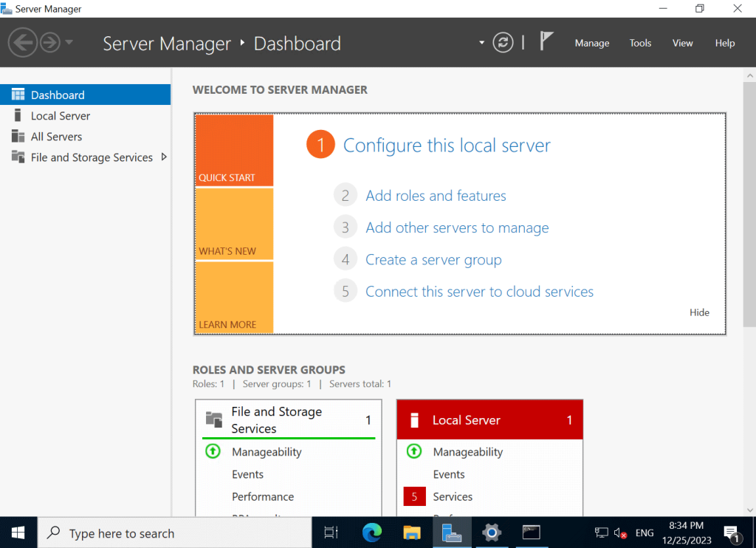Hide the welcome tile panel
Viewport: 756px width, 548px height.
point(698,312)
